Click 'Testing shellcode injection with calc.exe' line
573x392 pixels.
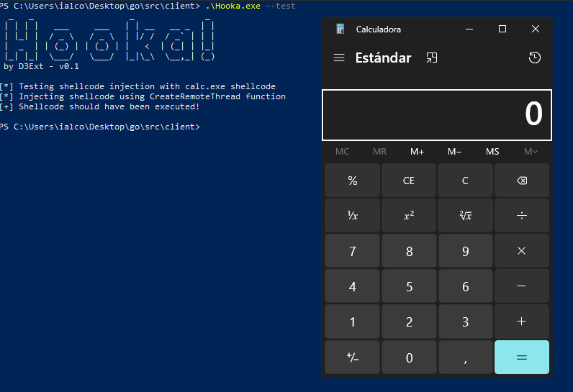137,86
